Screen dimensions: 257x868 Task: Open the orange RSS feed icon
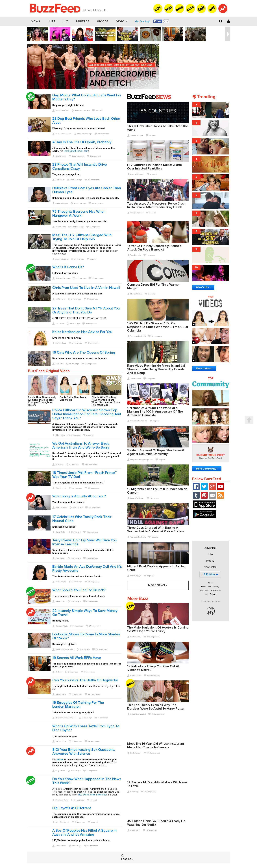click(220, 495)
